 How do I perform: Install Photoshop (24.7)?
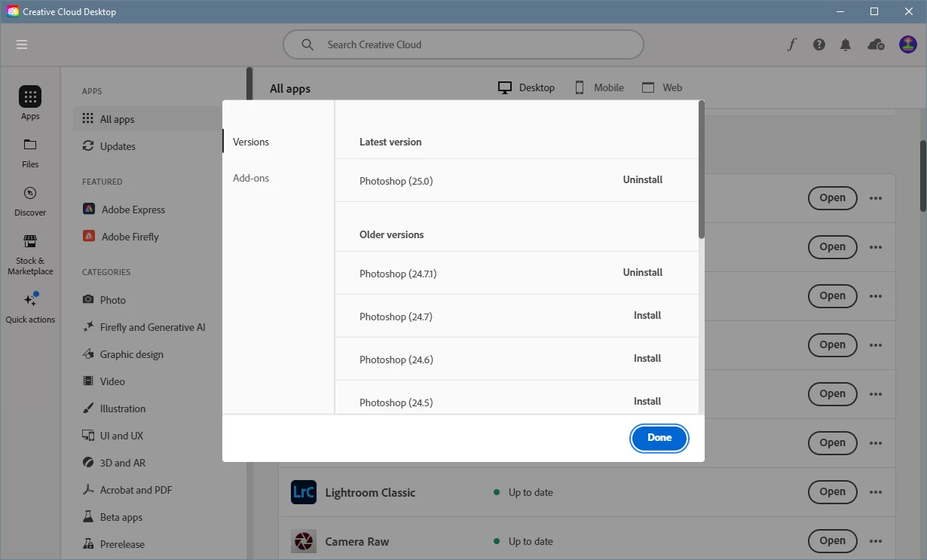647,316
